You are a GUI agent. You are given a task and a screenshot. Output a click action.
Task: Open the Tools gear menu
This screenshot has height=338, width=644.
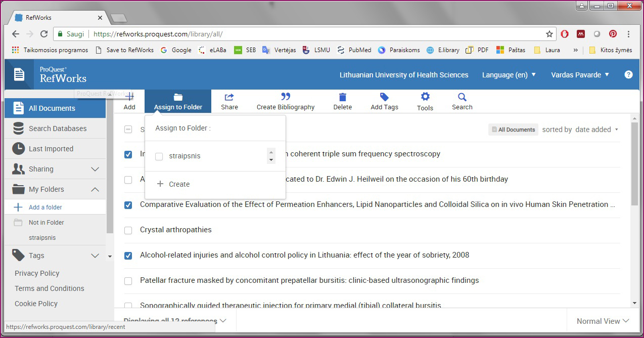[x=425, y=97]
